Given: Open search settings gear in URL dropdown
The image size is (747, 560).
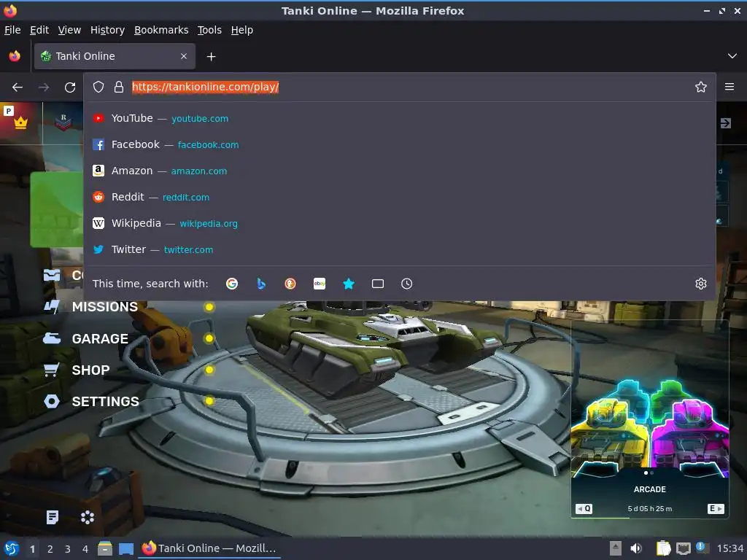Looking at the screenshot, I should coord(700,284).
